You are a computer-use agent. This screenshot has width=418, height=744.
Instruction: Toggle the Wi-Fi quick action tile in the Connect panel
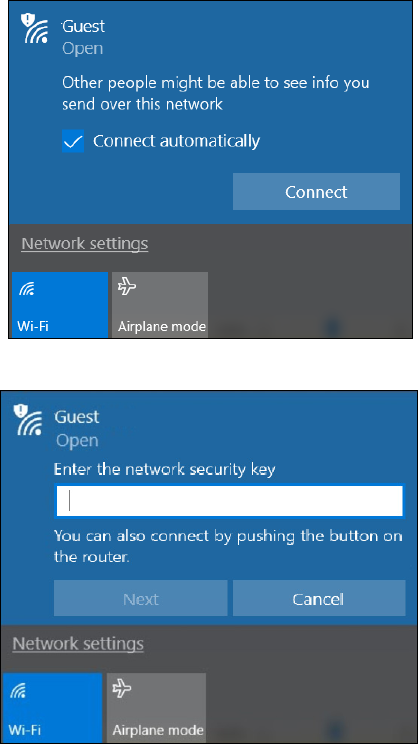coord(60,305)
